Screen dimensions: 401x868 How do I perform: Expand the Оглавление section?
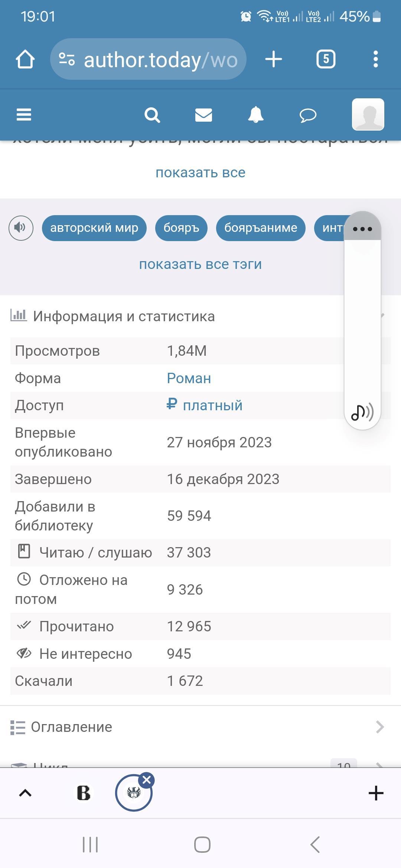(x=200, y=727)
